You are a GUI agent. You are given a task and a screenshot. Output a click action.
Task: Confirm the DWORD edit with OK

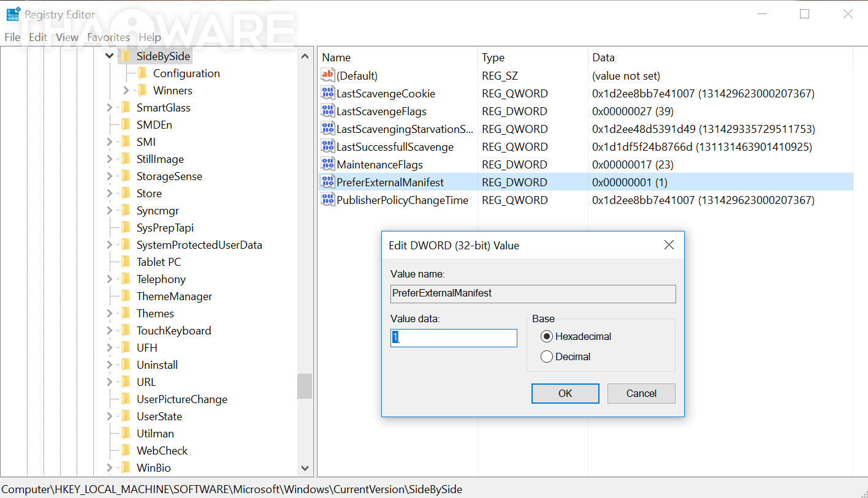point(565,393)
